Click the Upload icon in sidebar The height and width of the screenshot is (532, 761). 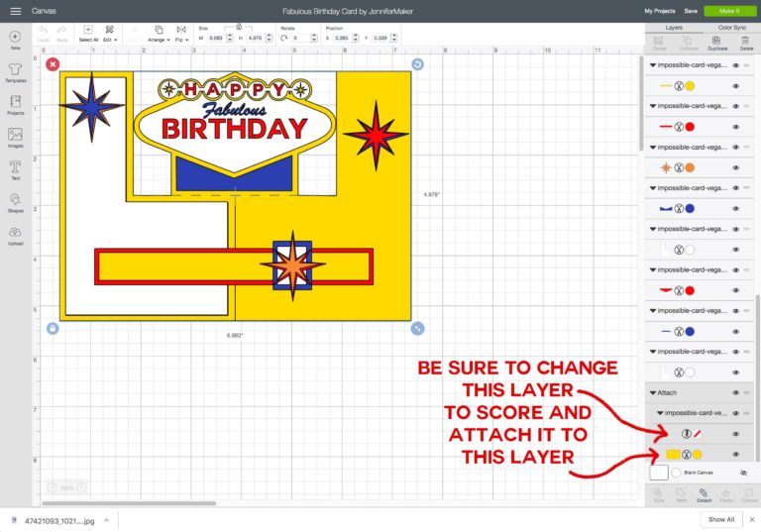[x=15, y=236]
